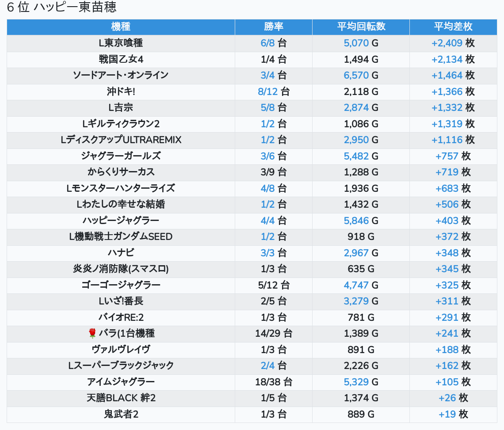Click the 5,070 G average spins value

tap(361, 43)
